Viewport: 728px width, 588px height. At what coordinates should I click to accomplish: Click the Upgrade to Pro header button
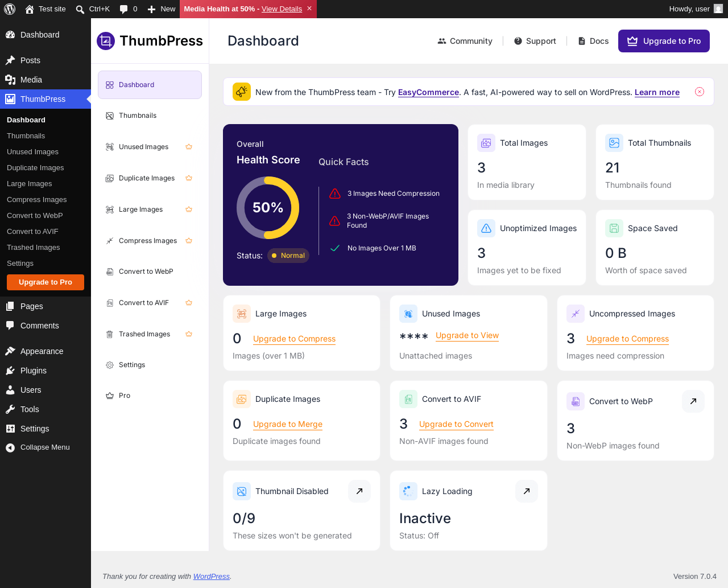click(664, 41)
